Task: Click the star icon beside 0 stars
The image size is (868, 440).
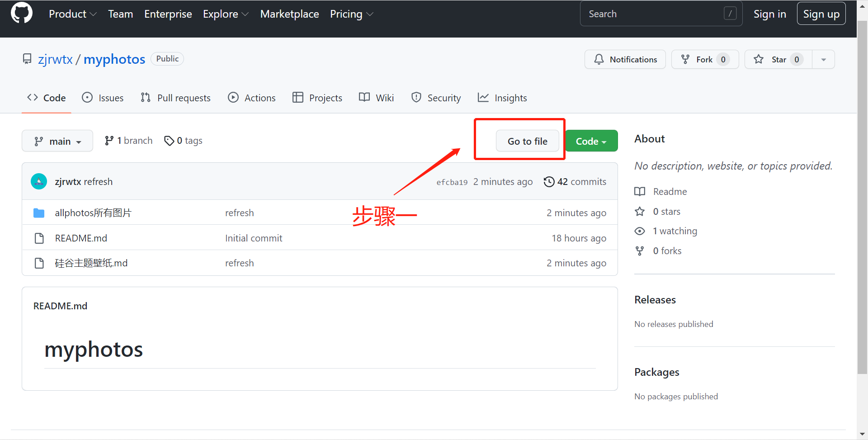Action: click(x=640, y=212)
